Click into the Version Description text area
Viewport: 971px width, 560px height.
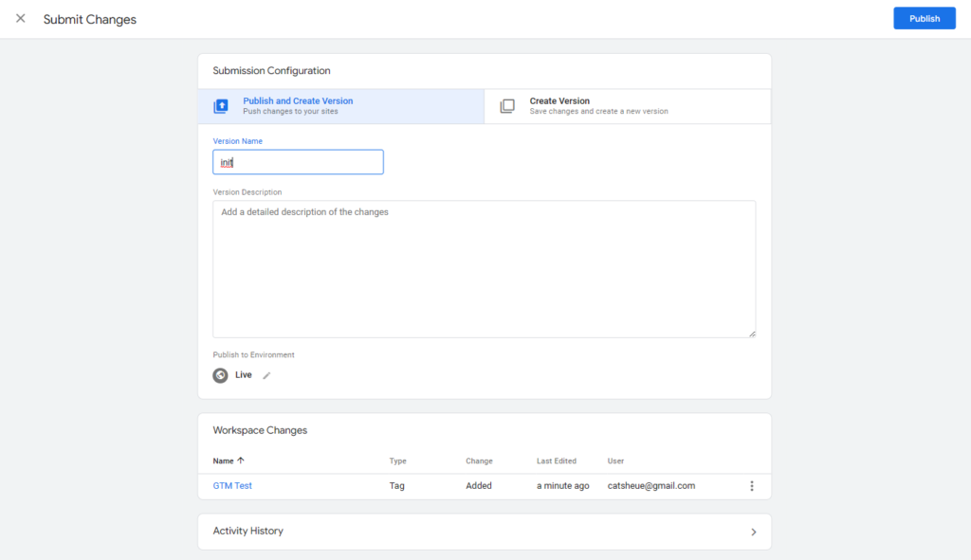(484, 268)
